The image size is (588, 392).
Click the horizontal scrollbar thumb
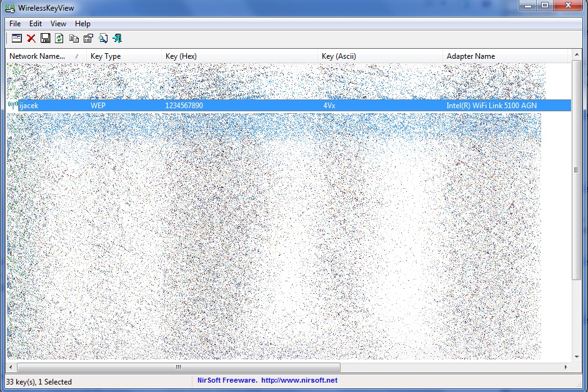click(x=178, y=368)
